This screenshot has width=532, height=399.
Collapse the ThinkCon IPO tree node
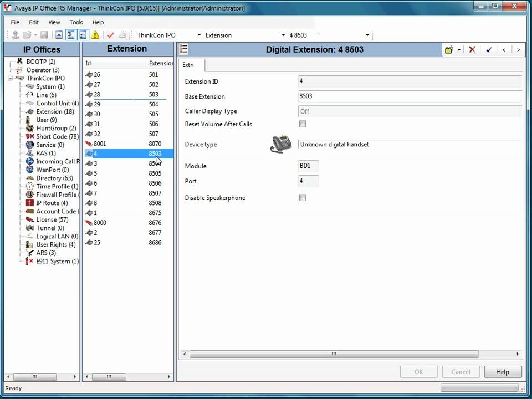[10, 78]
